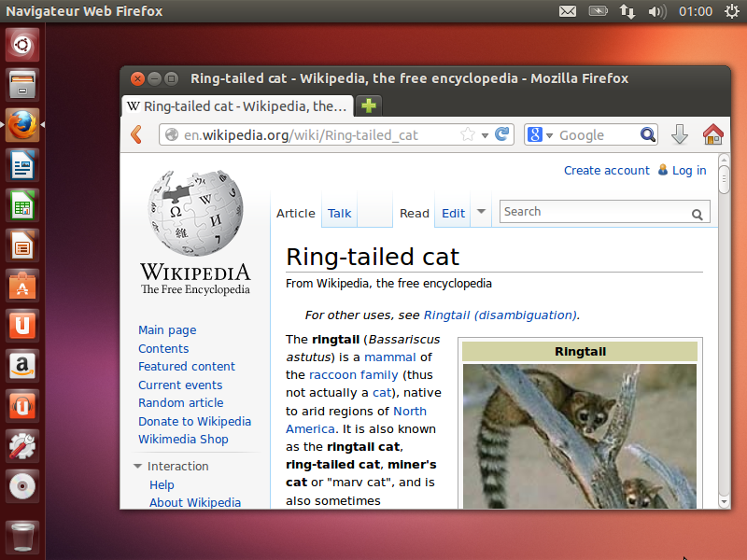
Task: Click the scrollbar down arrow
Action: pyautogui.click(x=725, y=501)
